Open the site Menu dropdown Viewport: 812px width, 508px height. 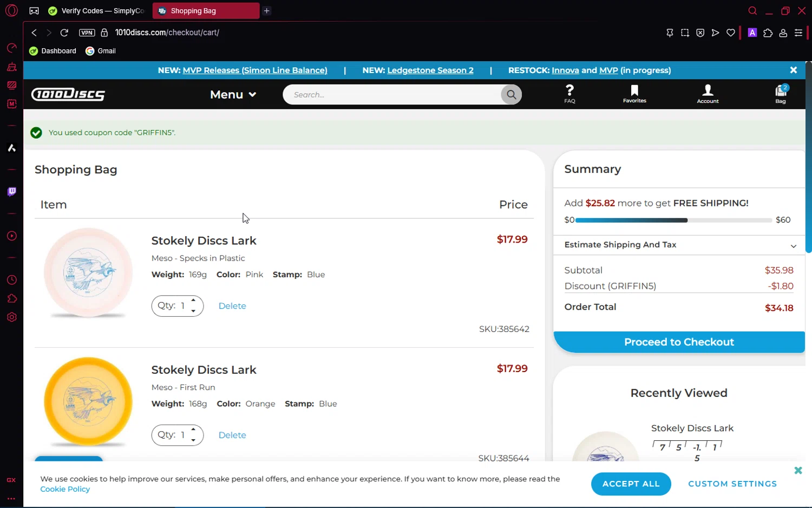pyautogui.click(x=233, y=94)
